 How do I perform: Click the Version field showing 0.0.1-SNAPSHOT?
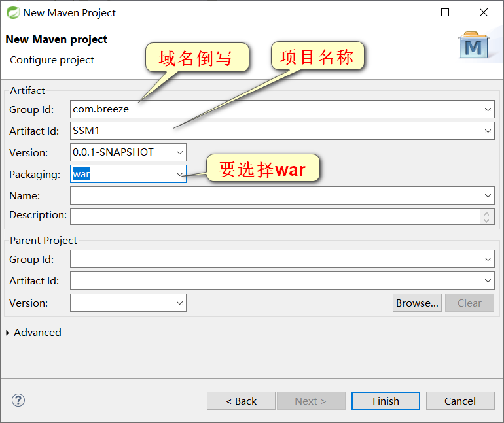pos(128,152)
